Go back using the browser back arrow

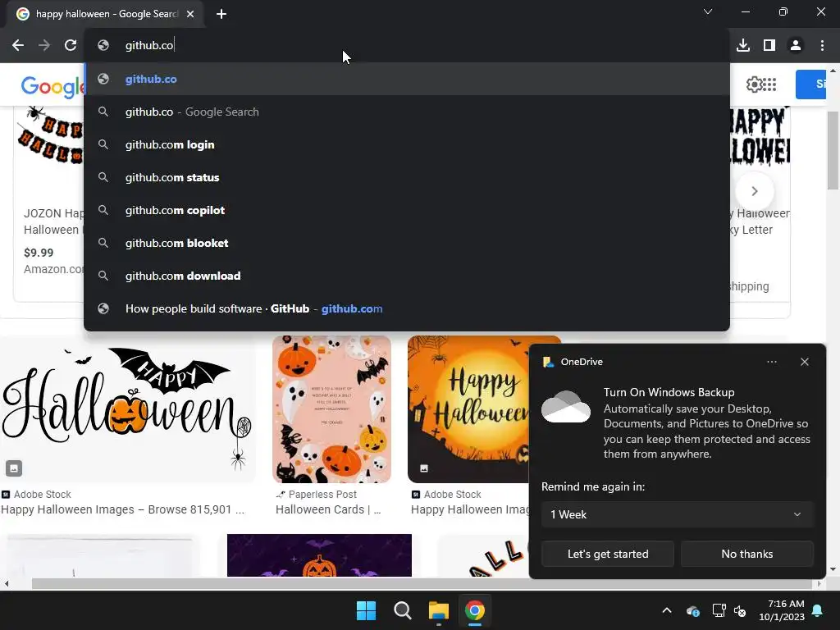(18, 46)
